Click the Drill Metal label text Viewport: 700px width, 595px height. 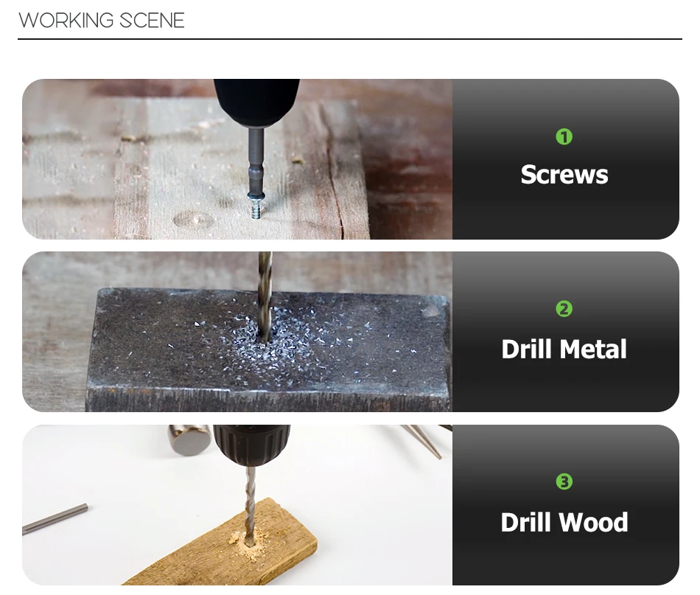point(564,349)
